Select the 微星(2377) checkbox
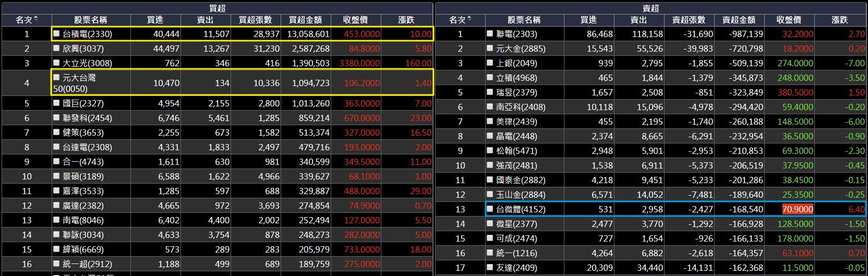The width and height of the screenshot is (868, 276). (x=490, y=223)
